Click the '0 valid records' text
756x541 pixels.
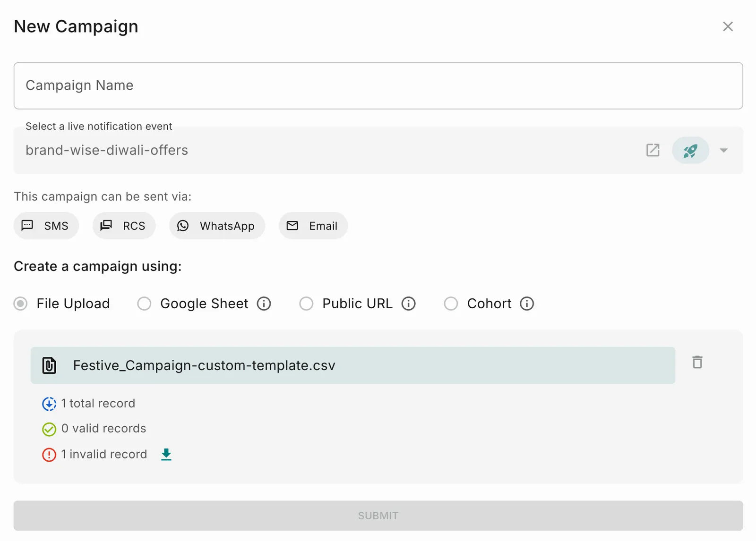click(104, 428)
